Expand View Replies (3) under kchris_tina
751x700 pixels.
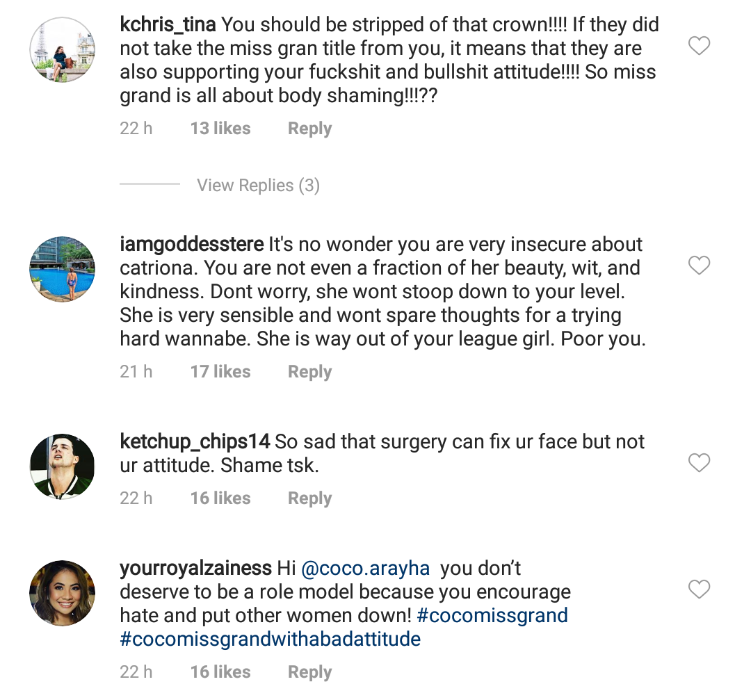point(258,186)
